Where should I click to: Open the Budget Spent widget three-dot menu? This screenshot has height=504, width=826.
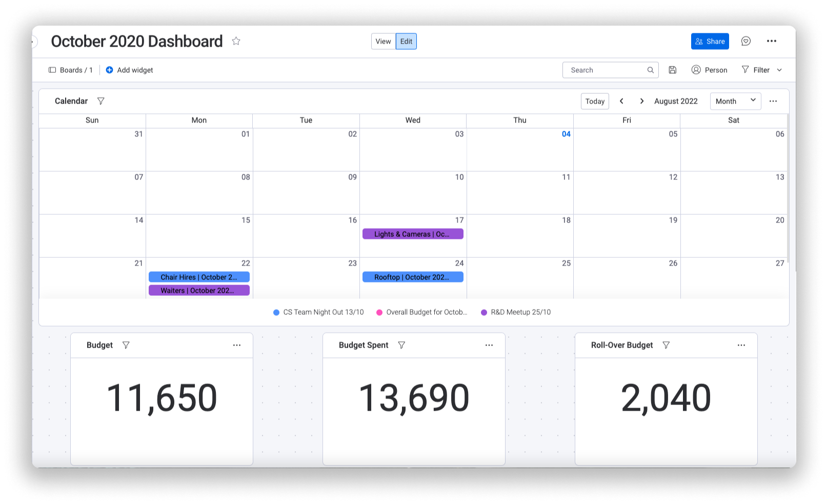pyautogui.click(x=489, y=345)
